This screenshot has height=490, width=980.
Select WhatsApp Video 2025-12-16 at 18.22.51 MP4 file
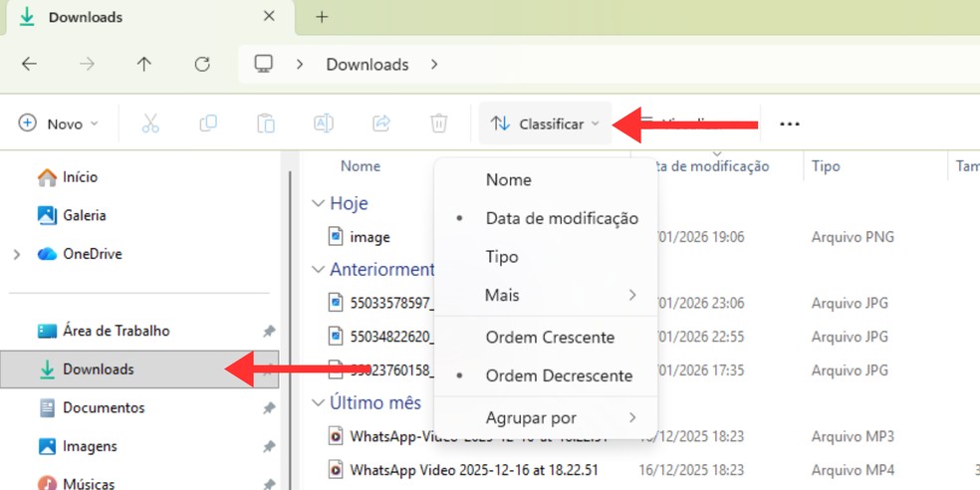(463, 470)
